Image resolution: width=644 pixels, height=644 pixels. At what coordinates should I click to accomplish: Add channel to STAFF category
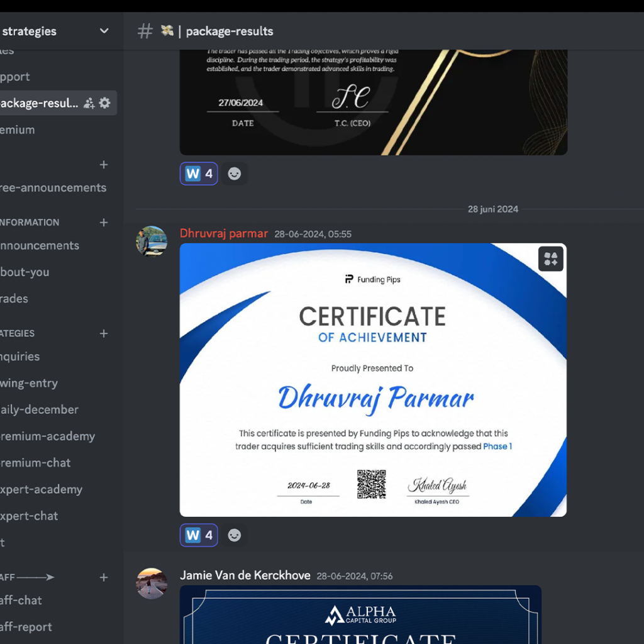104,577
